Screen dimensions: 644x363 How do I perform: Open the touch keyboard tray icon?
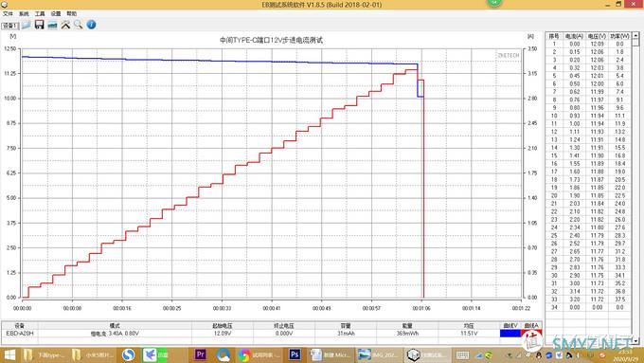point(462,355)
